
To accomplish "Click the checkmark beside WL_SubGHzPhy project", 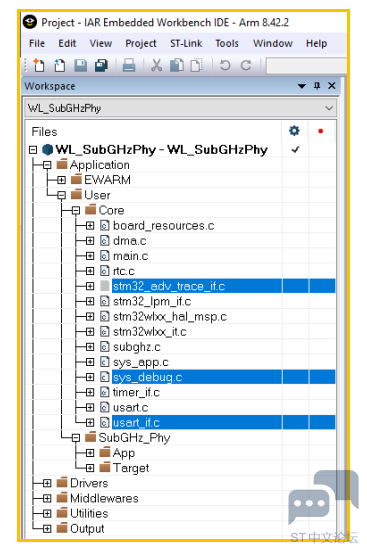I will 295,150.
